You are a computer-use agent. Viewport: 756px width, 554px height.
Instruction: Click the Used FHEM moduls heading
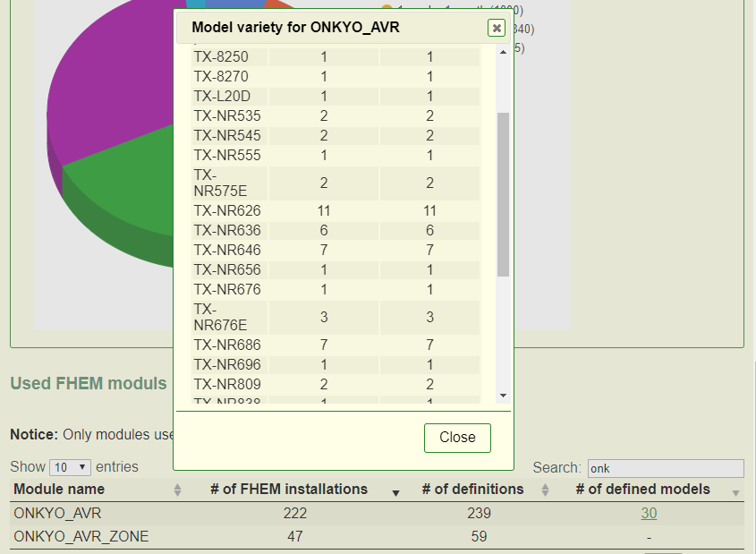(89, 384)
